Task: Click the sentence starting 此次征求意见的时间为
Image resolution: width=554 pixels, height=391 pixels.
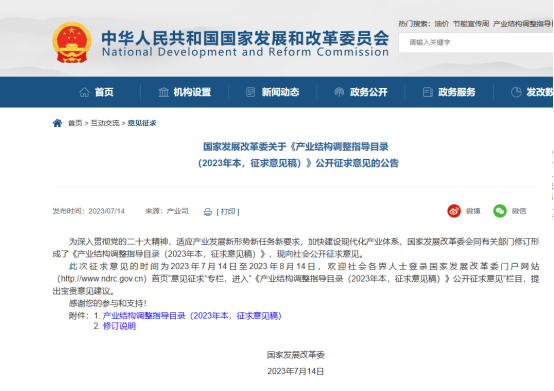Action: [296, 279]
